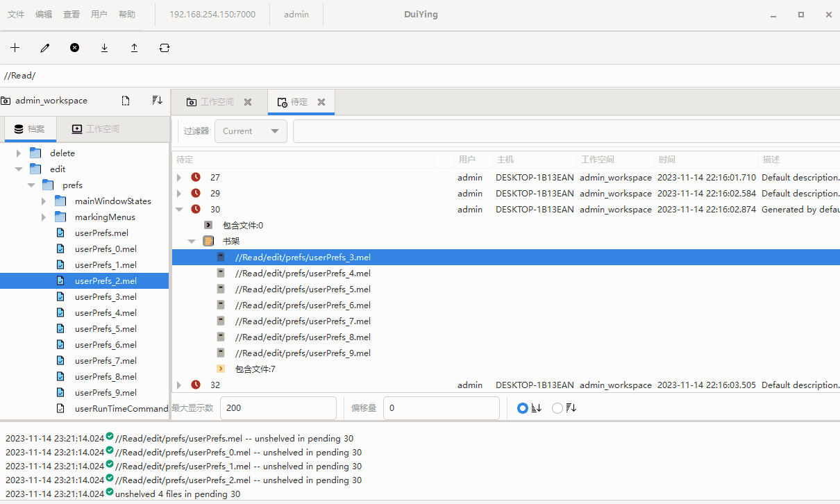840x504 pixels.
Task: Click the sort icon in workspace header
Action: (x=157, y=101)
